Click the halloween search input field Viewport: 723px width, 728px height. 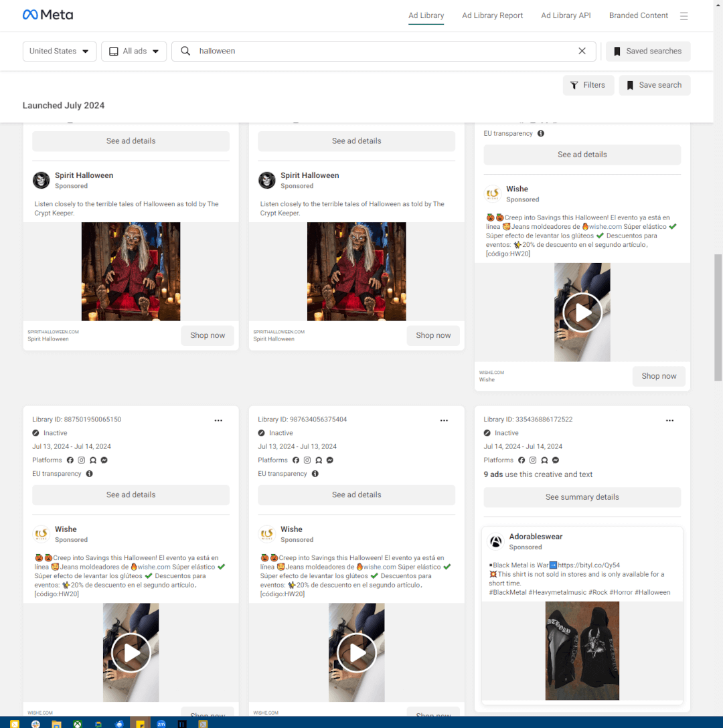[384, 51]
